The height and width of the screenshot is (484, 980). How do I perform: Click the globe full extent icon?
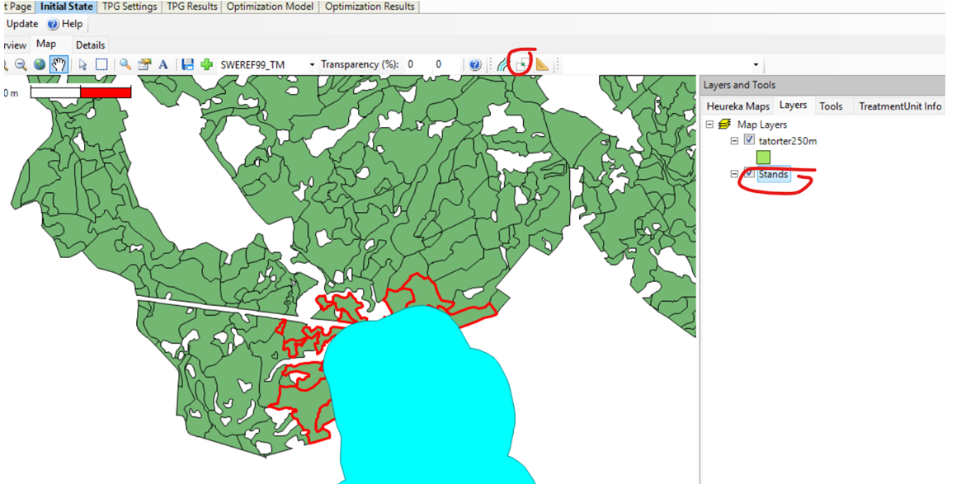pyautogui.click(x=40, y=64)
